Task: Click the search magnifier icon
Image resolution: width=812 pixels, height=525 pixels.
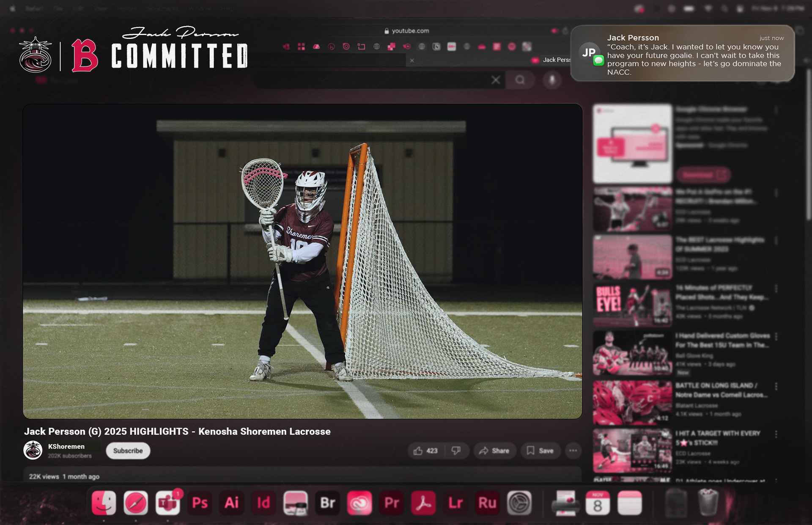Action: (x=520, y=80)
